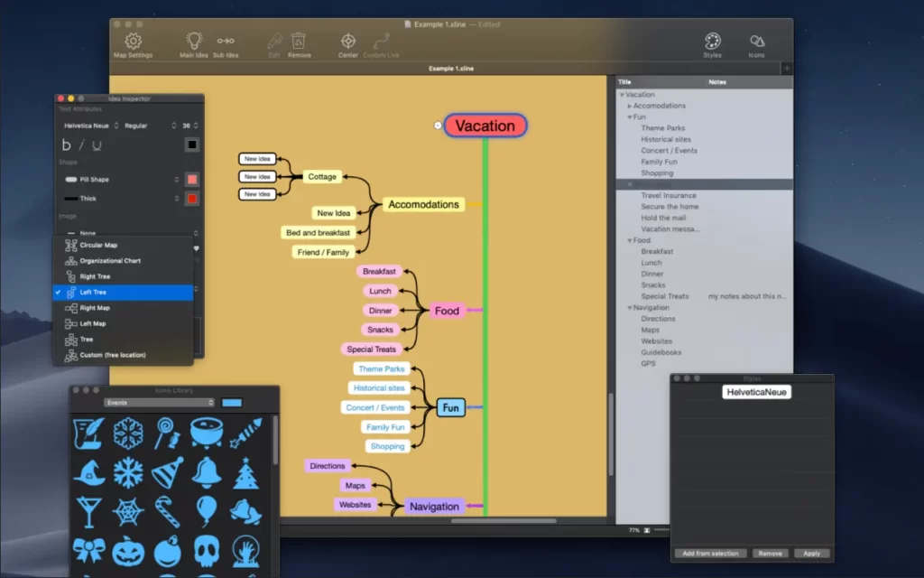Center the map with the Center icon
The height and width of the screenshot is (578, 924).
(x=348, y=42)
